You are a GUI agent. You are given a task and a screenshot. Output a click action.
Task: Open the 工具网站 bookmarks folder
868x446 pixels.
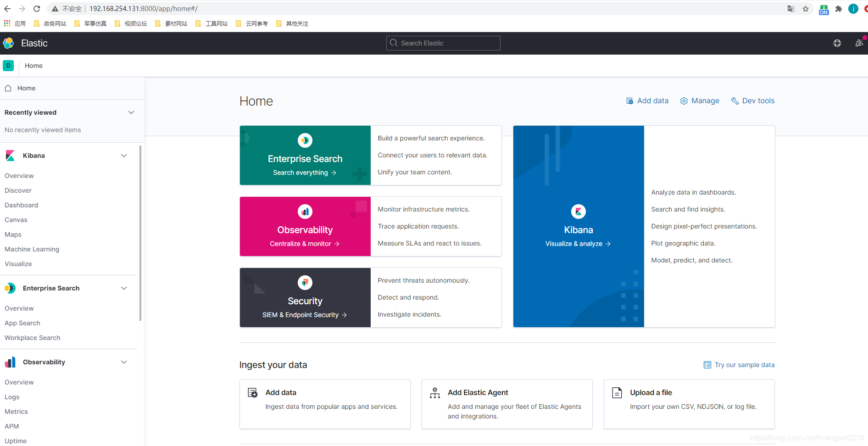(211, 23)
